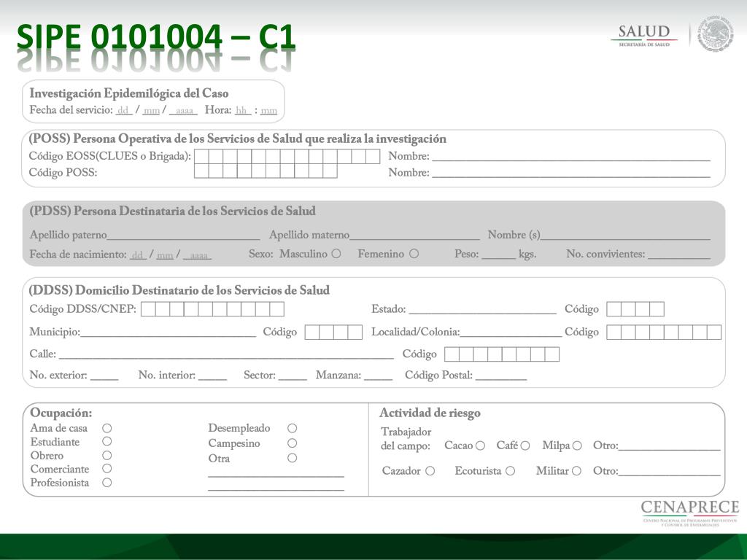Image resolution: width=747 pixels, height=560 pixels.
Task: Click the CENAPRECE logo
Action: pyautogui.click(x=690, y=513)
